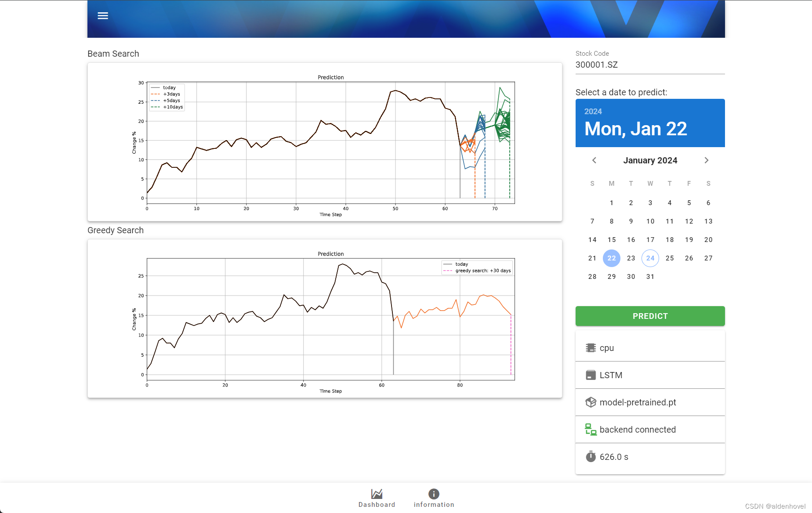Screen dimensions: 812x513
Task: Select January 6 in the calendar
Action: pyautogui.click(x=708, y=203)
